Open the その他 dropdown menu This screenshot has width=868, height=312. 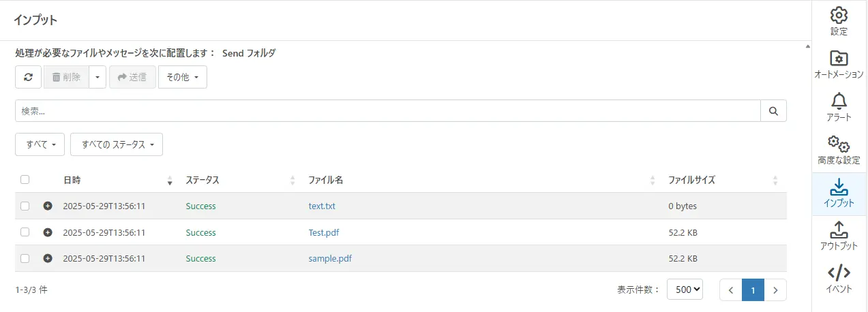tap(183, 77)
